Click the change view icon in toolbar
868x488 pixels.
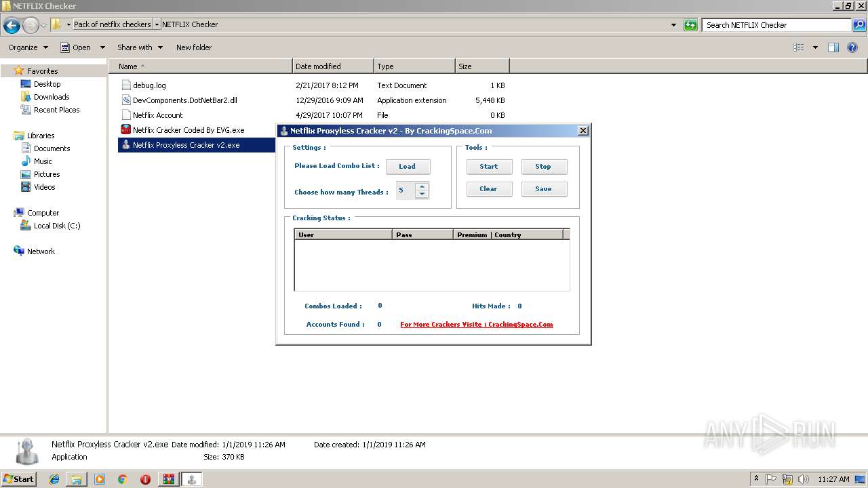click(x=799, y=47)
